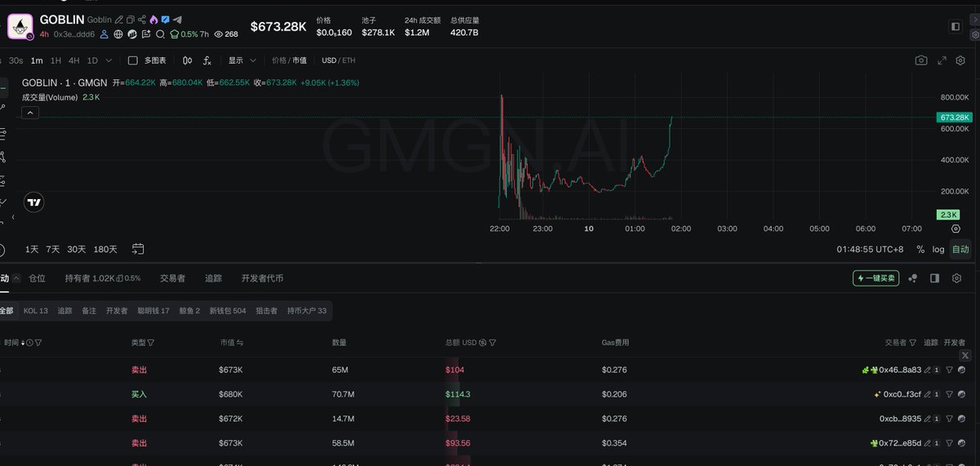Switch chart to 价格 price mode
The width and height of the screenshot is (980, 466).
(x=278, y=60)
